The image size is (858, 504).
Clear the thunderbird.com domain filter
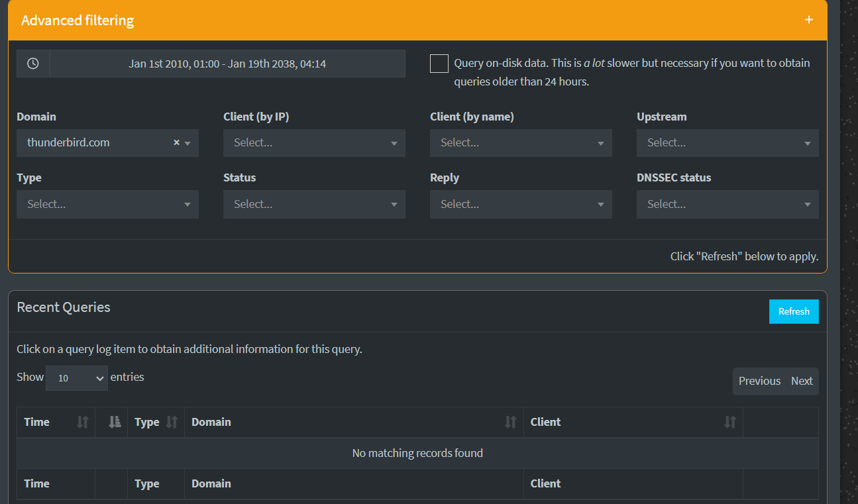176,142
